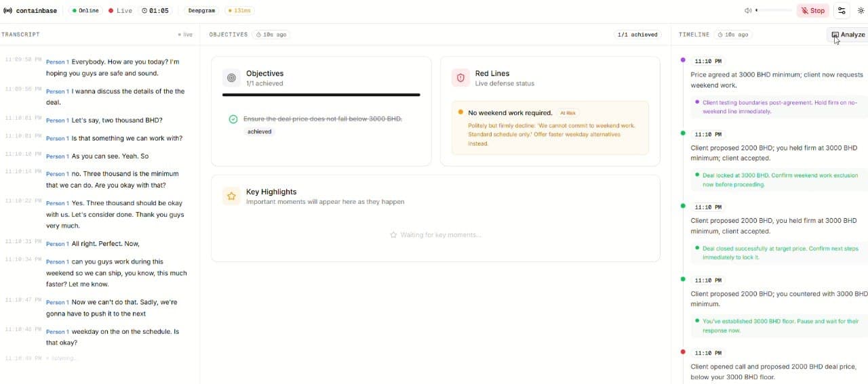The height and width of the screenshot is (384, 868).
Task: Click the green achieved check circle
Action: [233, 119]
